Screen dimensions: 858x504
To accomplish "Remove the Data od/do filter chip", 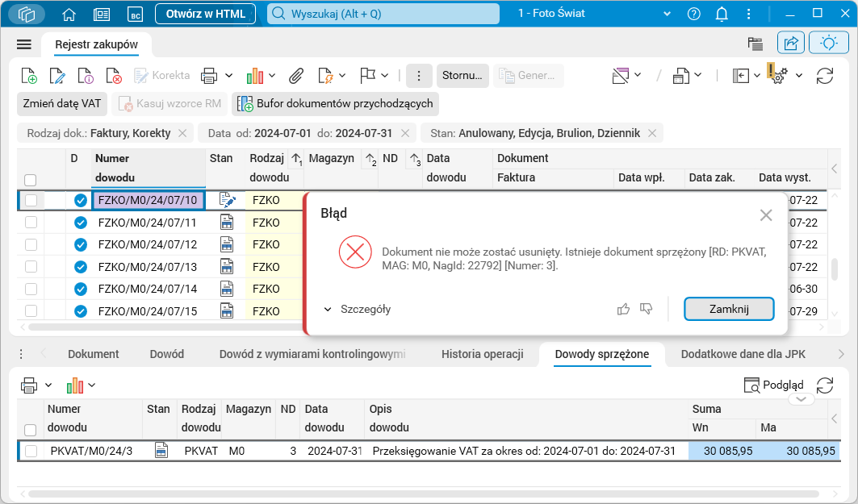I will [405, 133].
